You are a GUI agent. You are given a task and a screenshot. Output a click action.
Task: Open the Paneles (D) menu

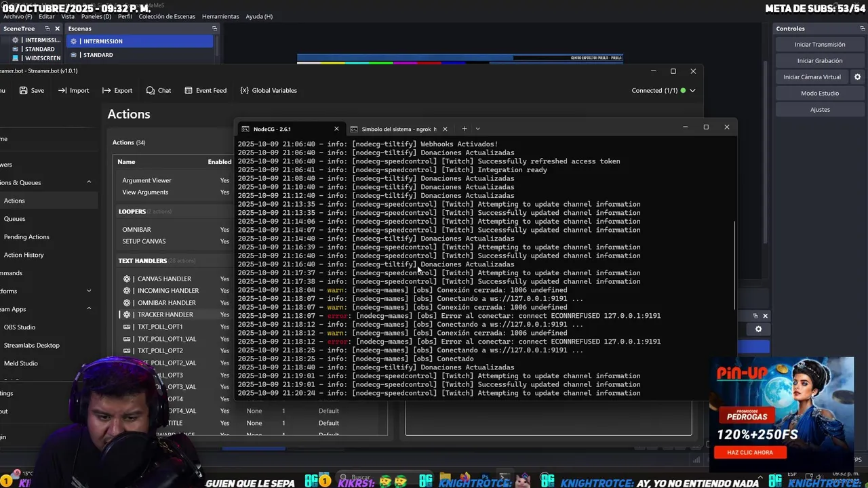tap(96, 16)
